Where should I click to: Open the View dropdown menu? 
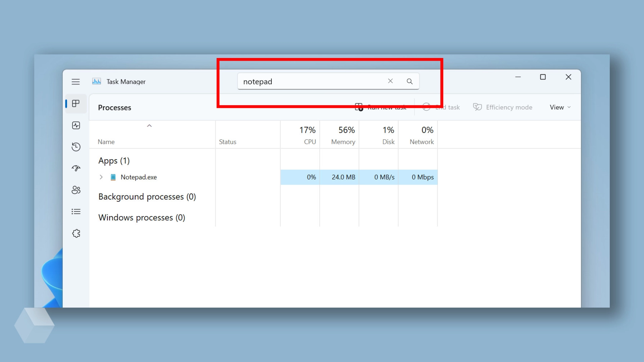point(560,107)
